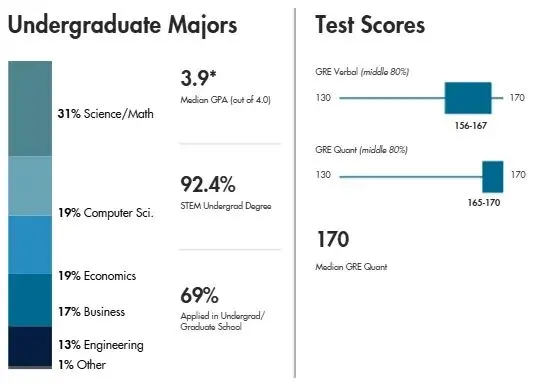Click the 1% Other label
Screen dimensions: 543x391
[x=82, y=365]
